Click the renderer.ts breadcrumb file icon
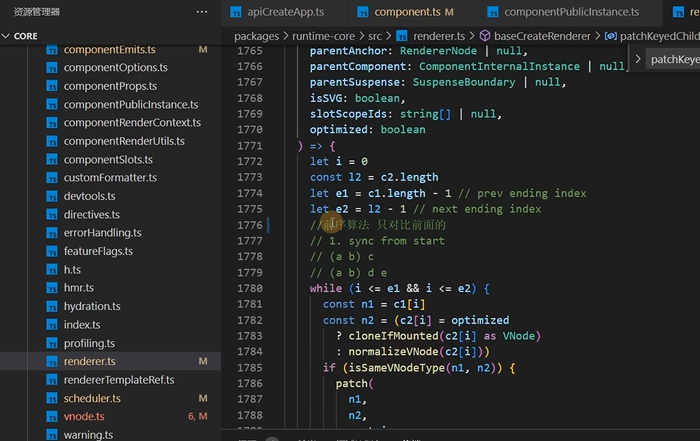 (402, 36)
